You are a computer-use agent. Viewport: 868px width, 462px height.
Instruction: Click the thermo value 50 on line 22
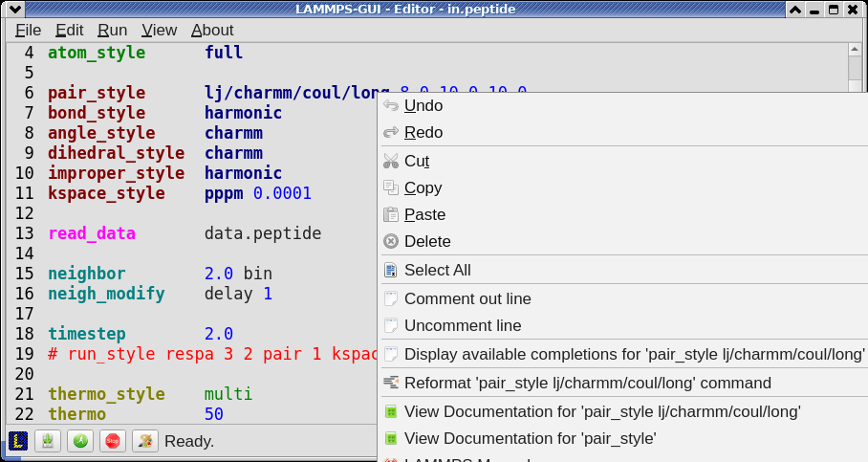[214, 414]
